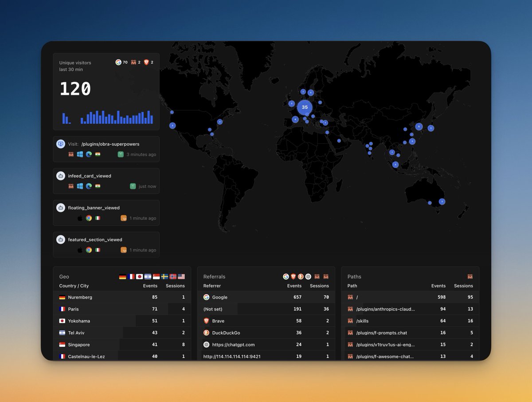Select the (Not set) referrer row
Screen dimensions: 532x402
pyautogui.click(x=266, y=309)
